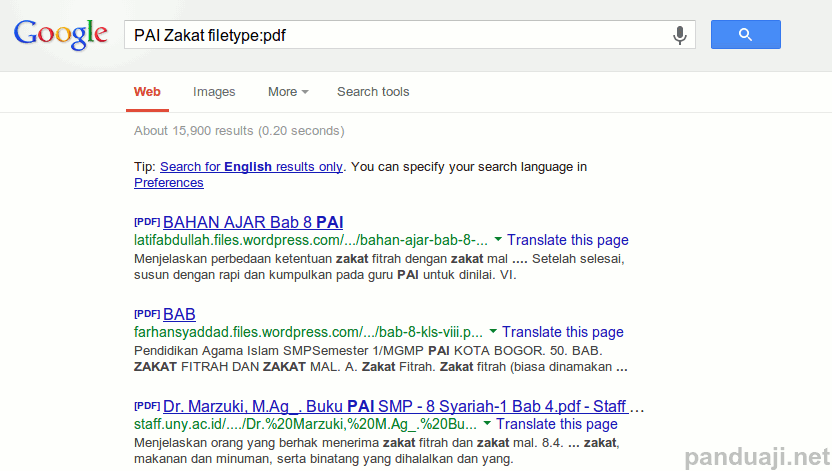This screenshot has height=471, width=832.
Task: Expand arrow next to farhansyaddad.files.wordpress.com URL
Action: pyautogui.click(x=493, y=331)
